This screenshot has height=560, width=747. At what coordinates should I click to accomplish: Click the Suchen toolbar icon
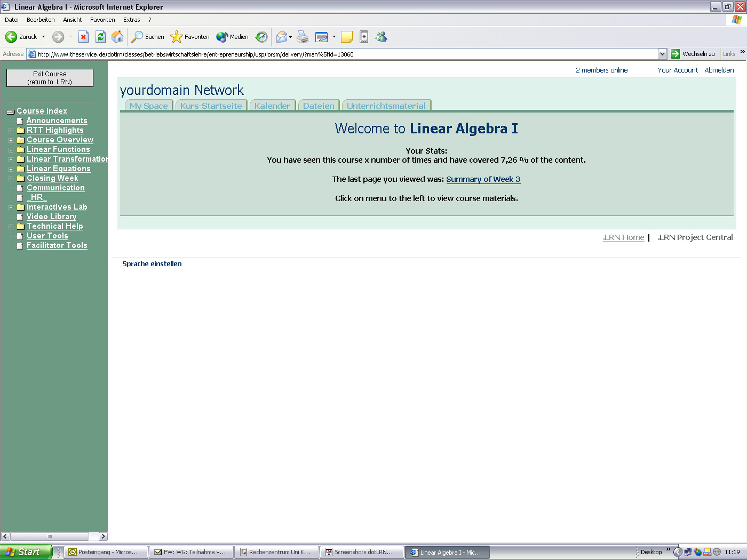tap(147, 36)
